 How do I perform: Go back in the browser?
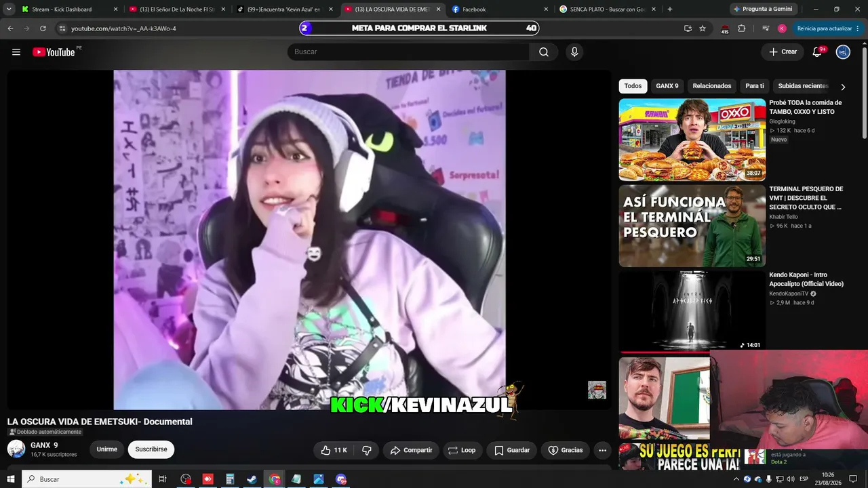10,28
